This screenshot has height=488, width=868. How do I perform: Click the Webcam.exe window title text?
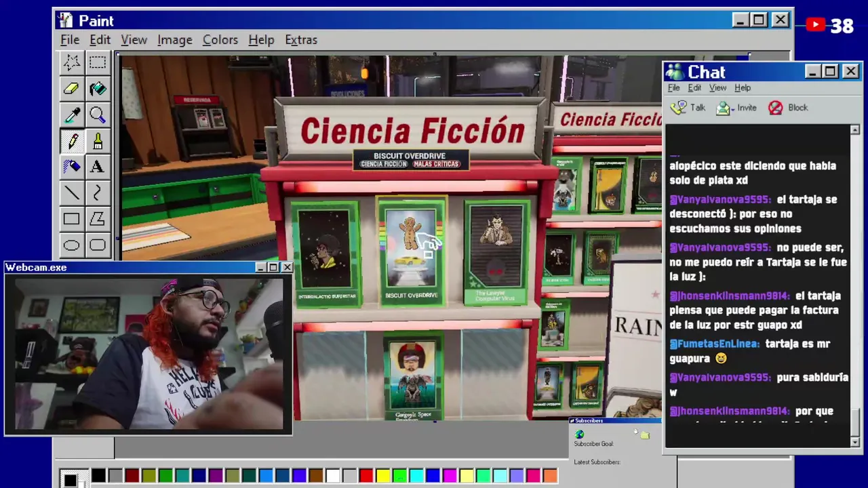pyautogui.click(x=36, y=267)
